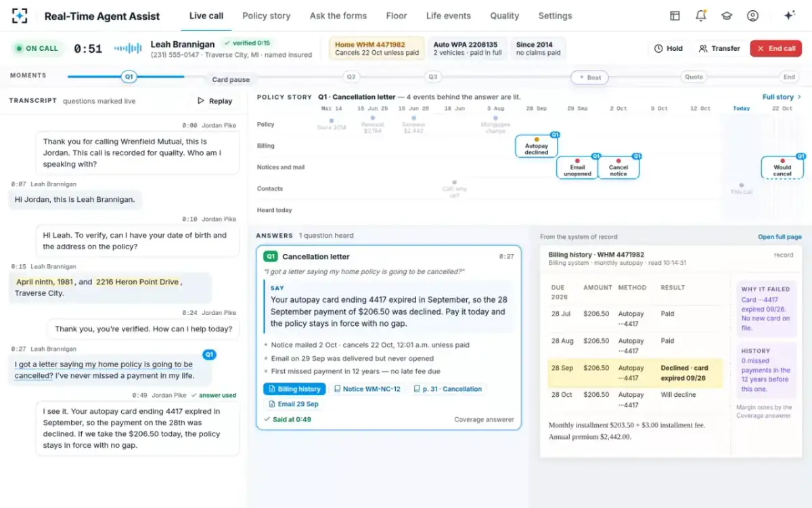Click the 'Why it failed' margin note
The width and height of the screenshot is (812, 508).
pos(767,309)
